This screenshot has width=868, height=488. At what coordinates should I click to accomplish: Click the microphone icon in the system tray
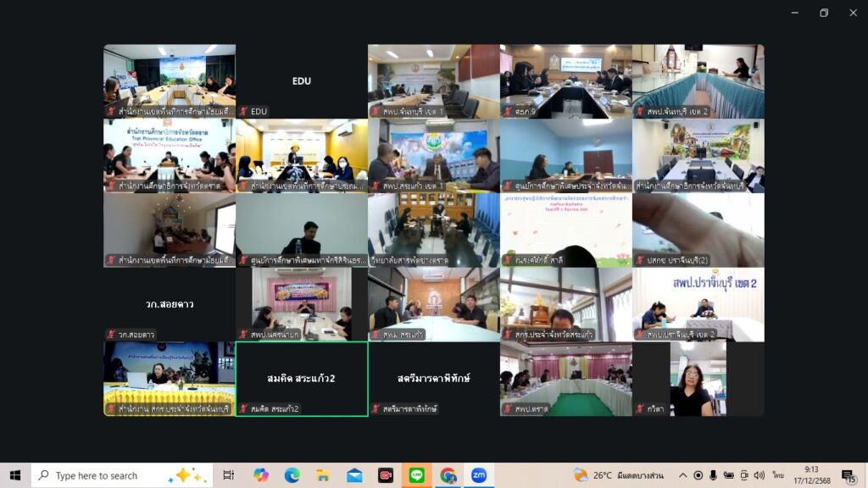[x=714, y=475]
